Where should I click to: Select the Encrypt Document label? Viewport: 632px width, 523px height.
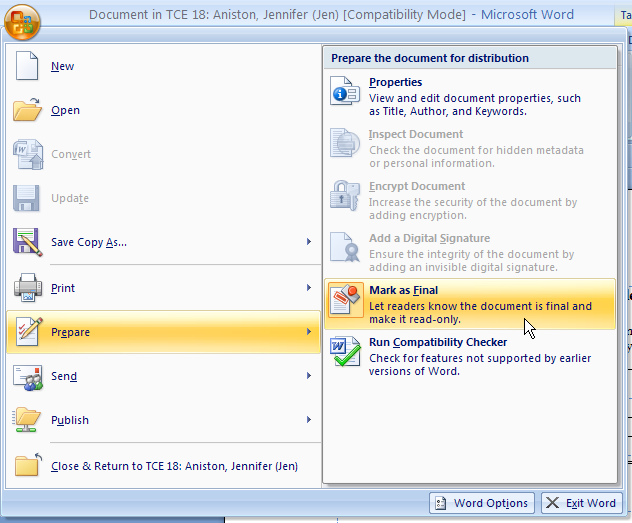point(417,186)
